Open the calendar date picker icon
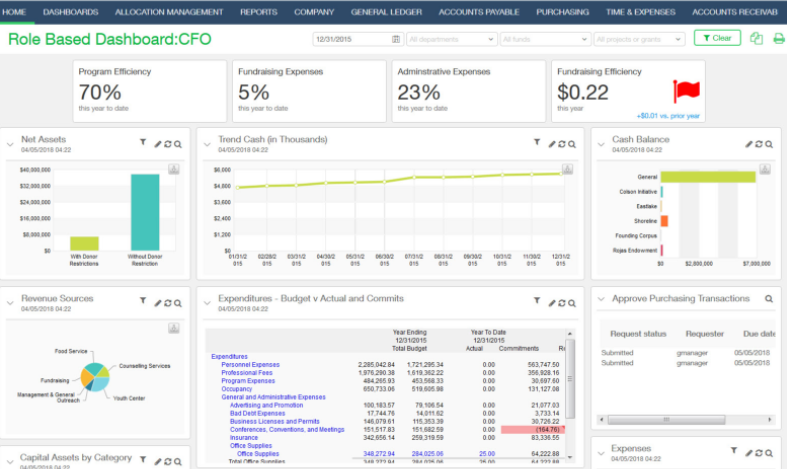 (396, 39)
